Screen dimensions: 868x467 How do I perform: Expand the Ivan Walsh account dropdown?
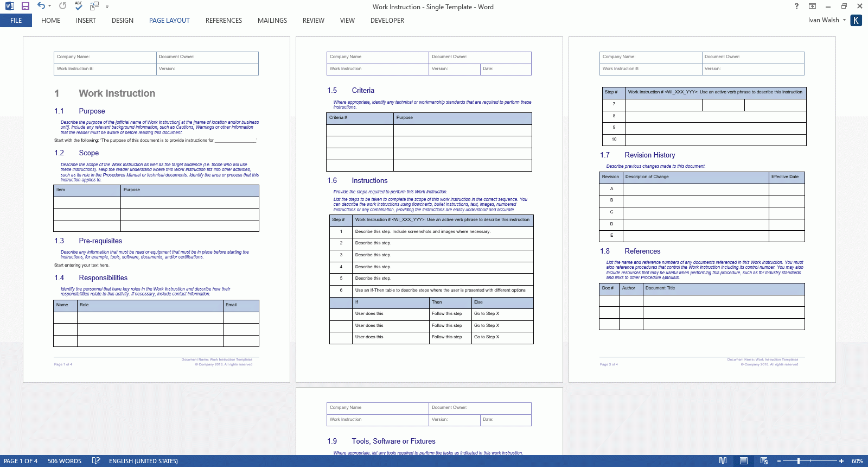844,20
